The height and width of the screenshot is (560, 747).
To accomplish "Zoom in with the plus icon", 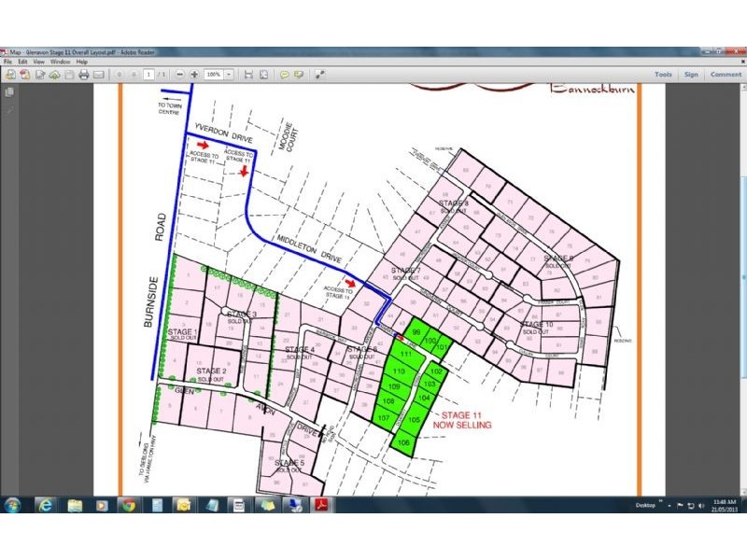I will pyautogui.click(x=193, y=73).
